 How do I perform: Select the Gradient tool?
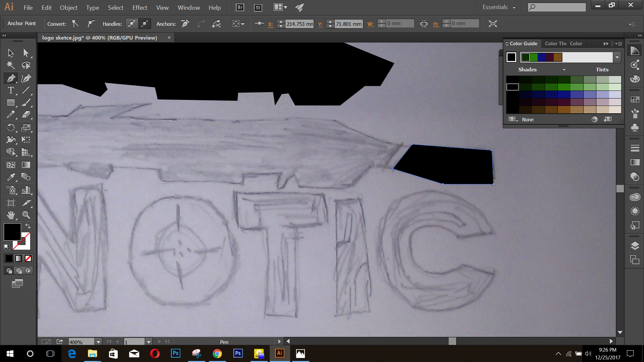26,165
